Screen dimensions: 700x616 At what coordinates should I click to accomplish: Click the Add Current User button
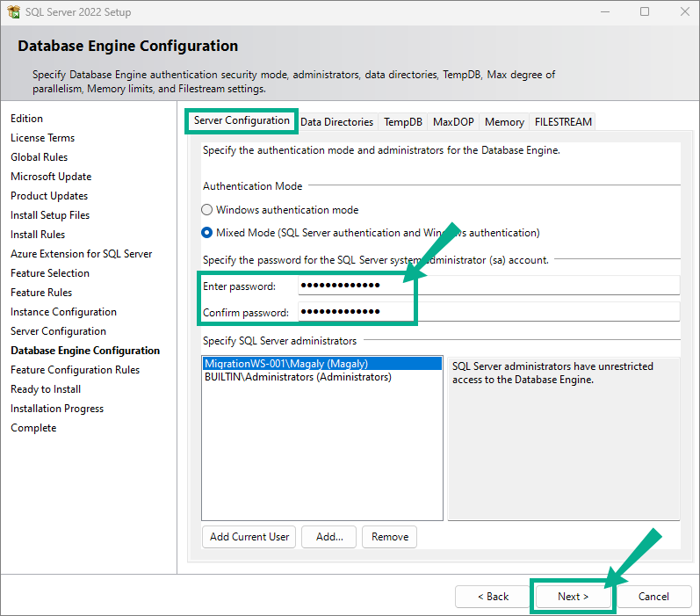pos(249,537)
